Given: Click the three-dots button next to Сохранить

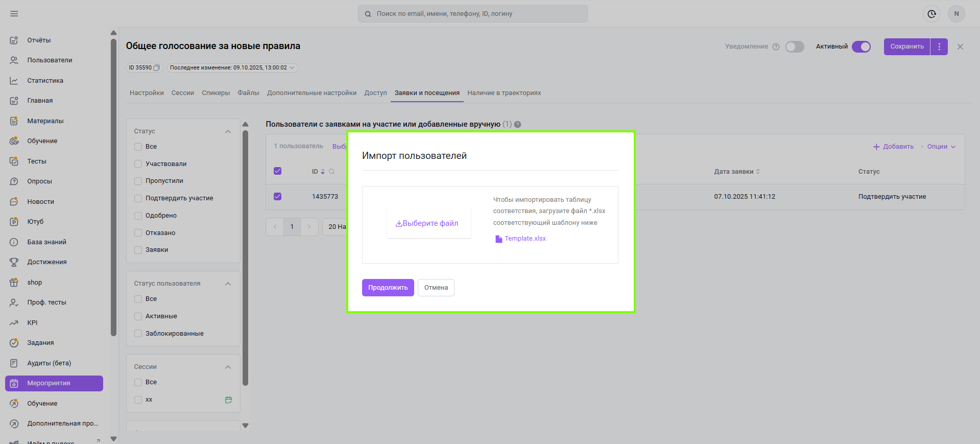Looking at the screenshot, I should (939, 46).
